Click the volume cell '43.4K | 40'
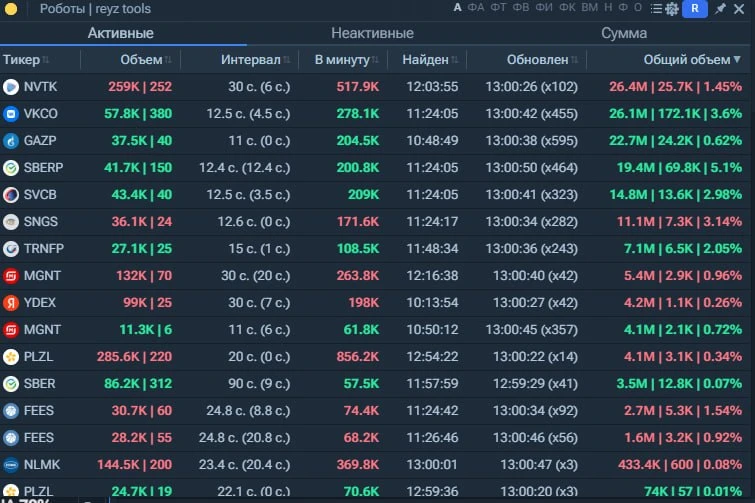755x503 pixels. (x=142, y=194)
